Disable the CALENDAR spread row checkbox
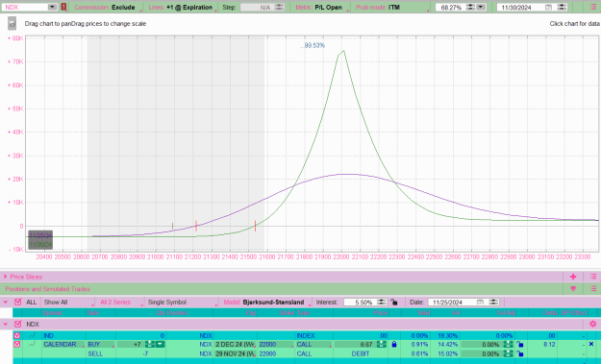This screenshot has width=601, height=364. click(17, 344)
